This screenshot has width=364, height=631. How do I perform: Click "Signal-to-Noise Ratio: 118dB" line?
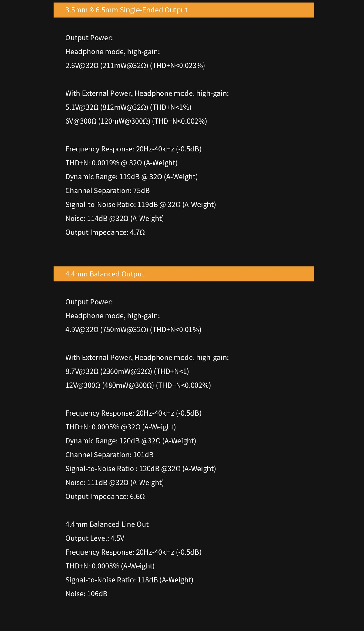[x=129, y=580]
